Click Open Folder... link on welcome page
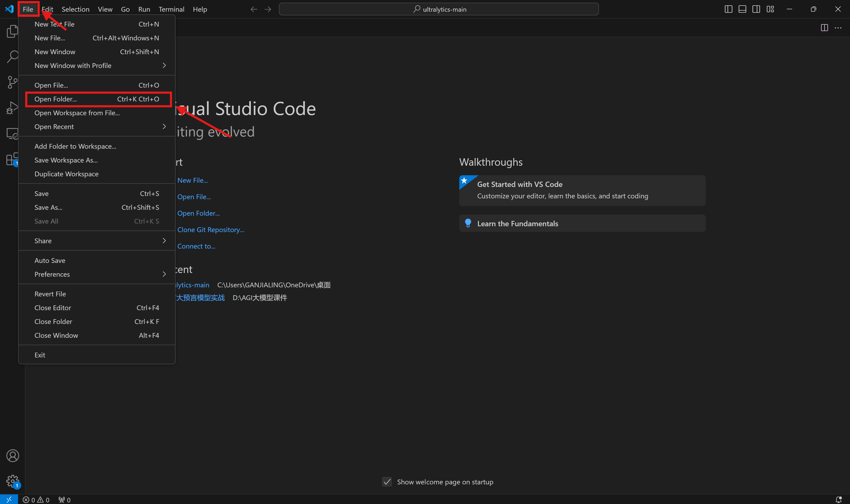The height and width of the screenshot is (504, 850). (198, 213)
